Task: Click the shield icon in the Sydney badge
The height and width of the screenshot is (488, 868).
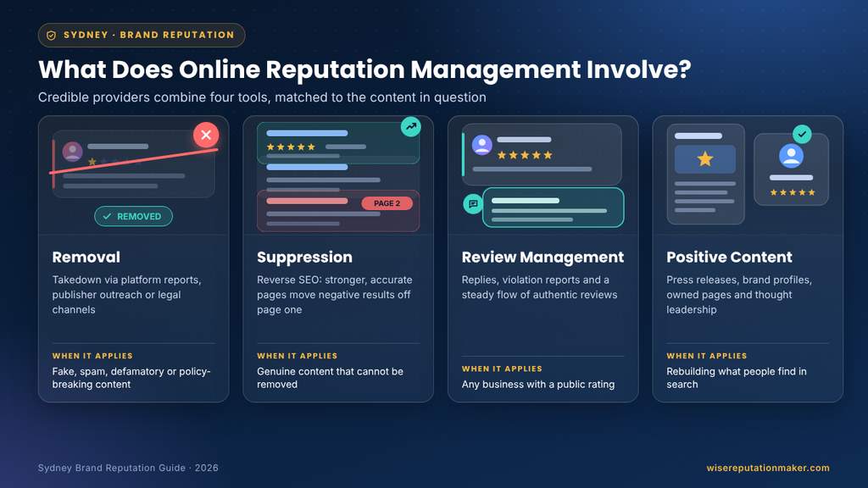Action: (x=52, y=36)
